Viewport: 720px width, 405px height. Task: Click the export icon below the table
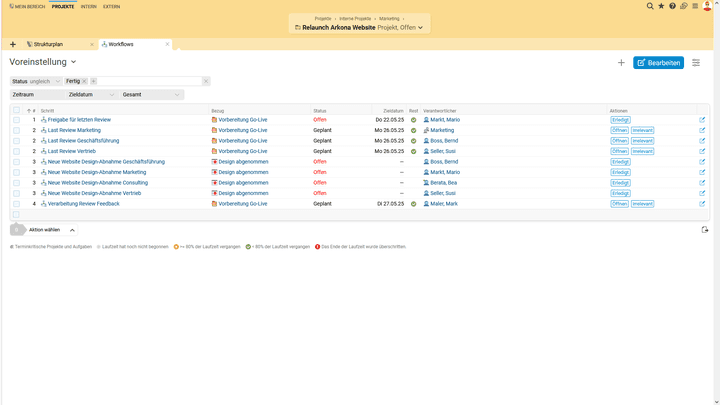tap(705, 230)
